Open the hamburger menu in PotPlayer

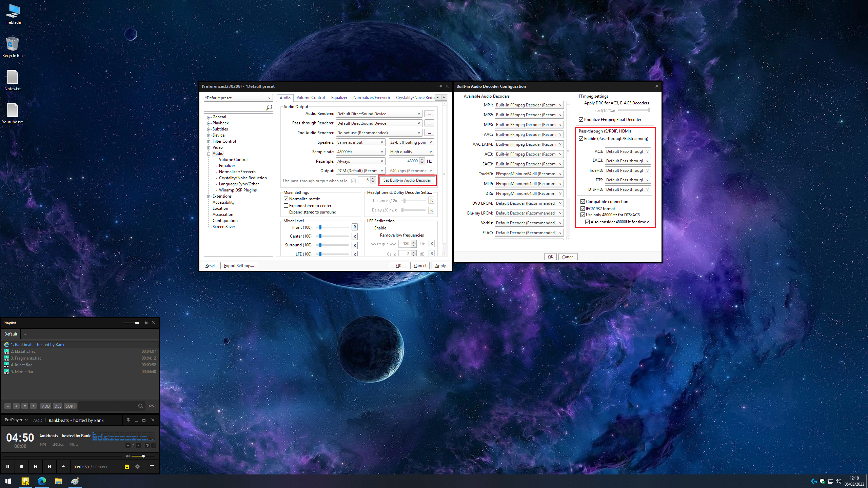(x=152, y=467)
